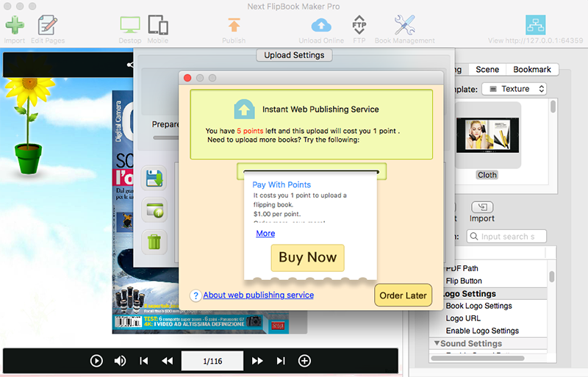Click the Cloth template label

[x=487, y=175]
